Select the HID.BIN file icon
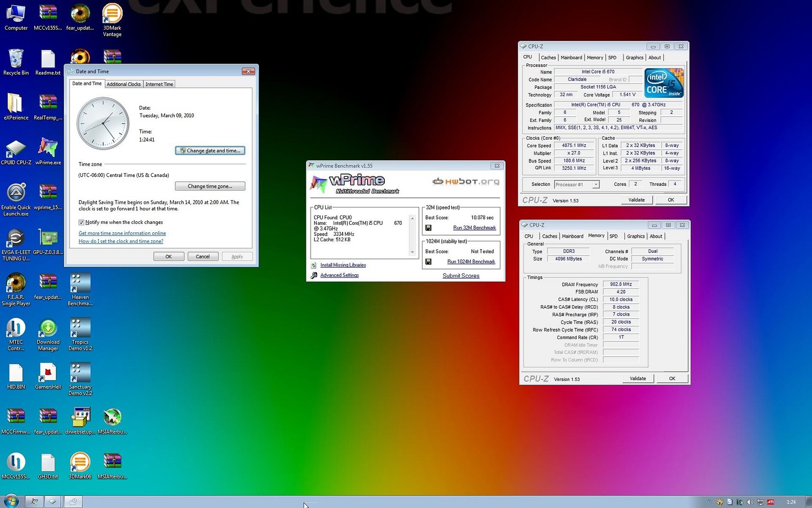Screen dimensions: 812x508 point(16,376)
